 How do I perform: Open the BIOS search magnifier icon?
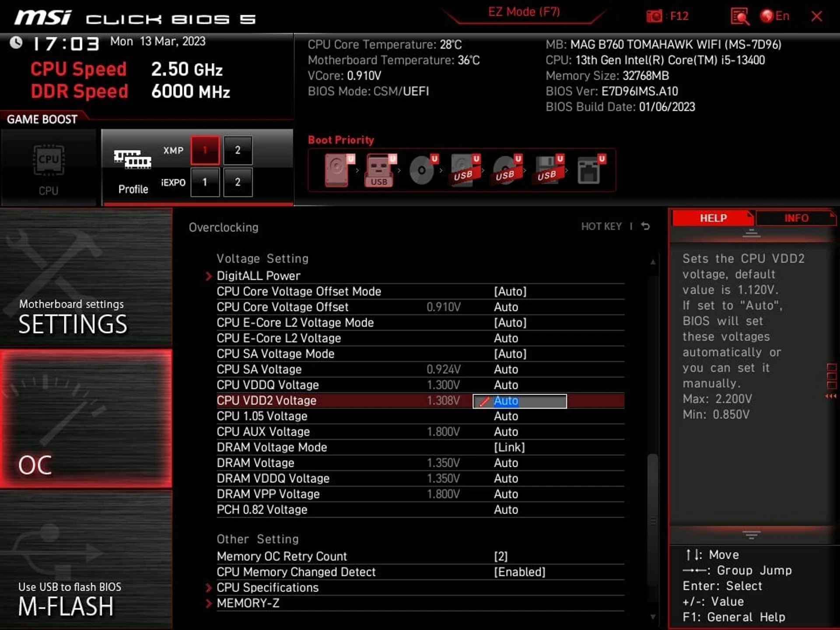click(739, 17)
